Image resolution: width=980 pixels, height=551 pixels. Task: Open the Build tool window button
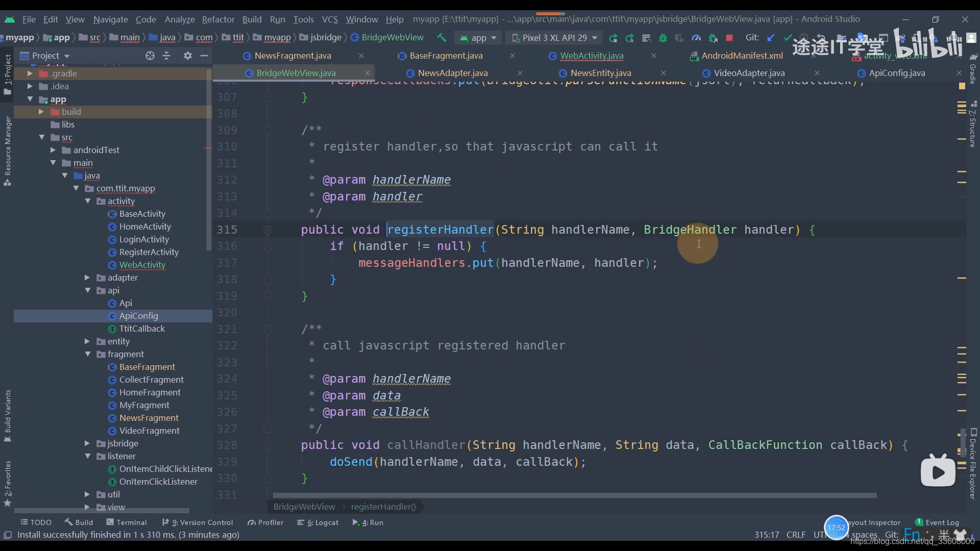pyautogui.click(x=79, y=522)
